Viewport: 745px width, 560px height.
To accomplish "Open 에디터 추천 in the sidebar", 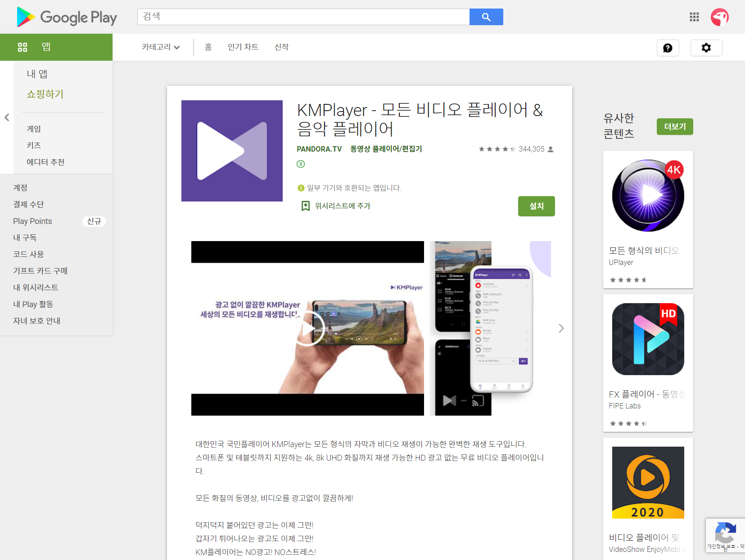I will tap(45, 162).
